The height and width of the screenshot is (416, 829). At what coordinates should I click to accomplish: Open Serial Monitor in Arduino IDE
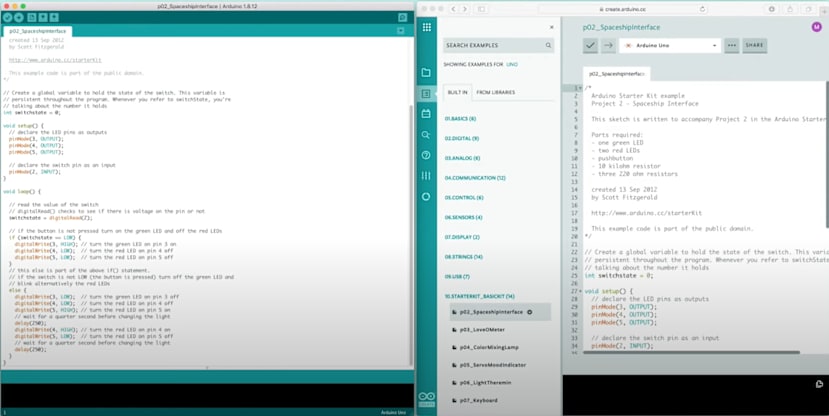click(x=402, y=18)
